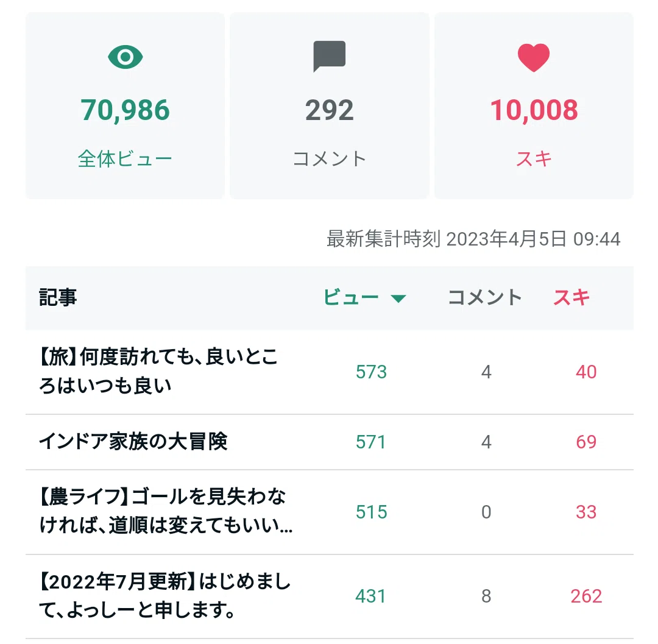Click the 全体ビュー label
Viewport: 658px width, 644px height.
pos(125,159)
